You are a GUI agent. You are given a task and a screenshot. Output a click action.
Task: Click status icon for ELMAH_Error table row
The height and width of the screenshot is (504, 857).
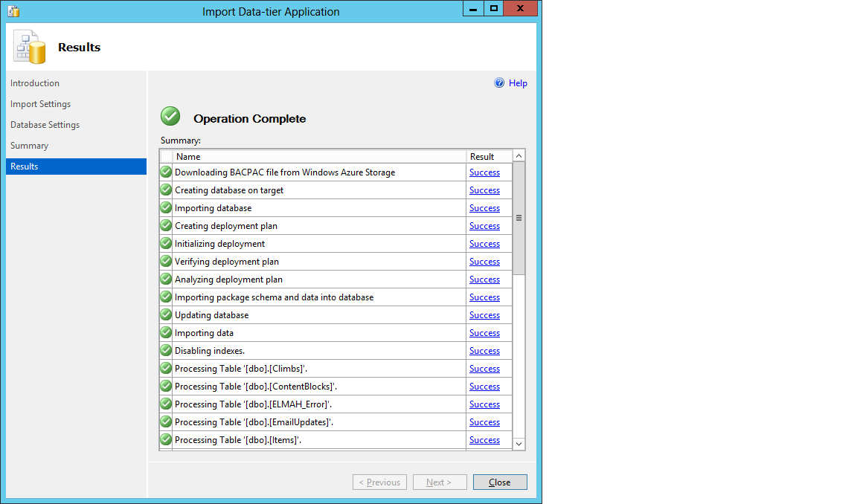click(x=166, y=404)
